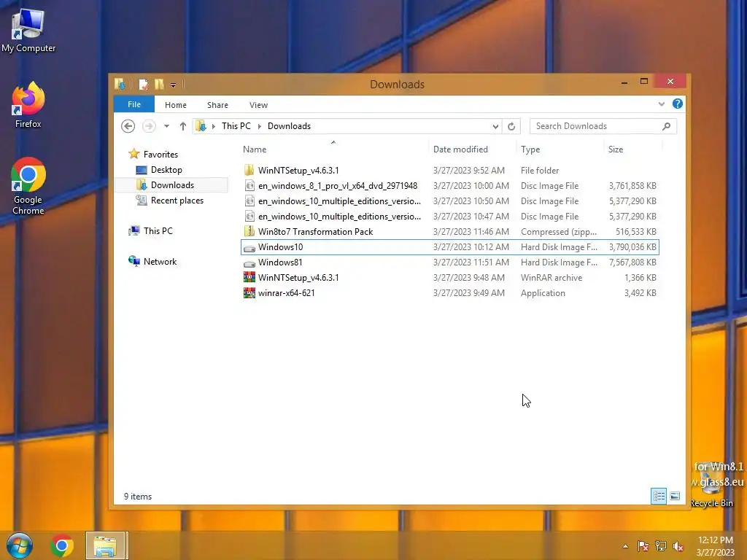
Task: Select the winrar-x64-621 application
Action: [449, 293]
